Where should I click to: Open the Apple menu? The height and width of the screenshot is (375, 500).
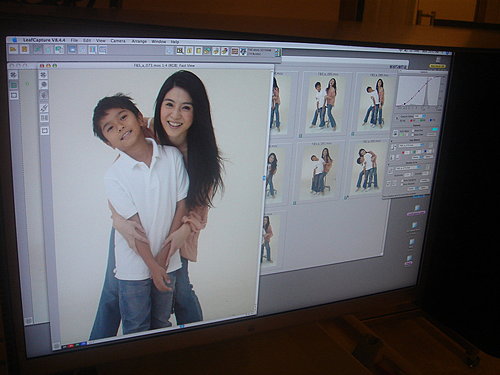tap(14, 40)
